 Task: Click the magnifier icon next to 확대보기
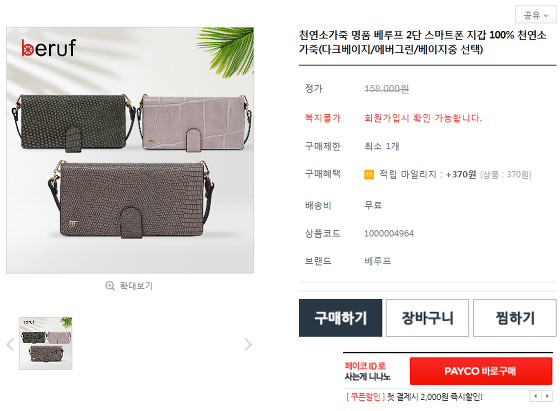(x=110, y=286)
